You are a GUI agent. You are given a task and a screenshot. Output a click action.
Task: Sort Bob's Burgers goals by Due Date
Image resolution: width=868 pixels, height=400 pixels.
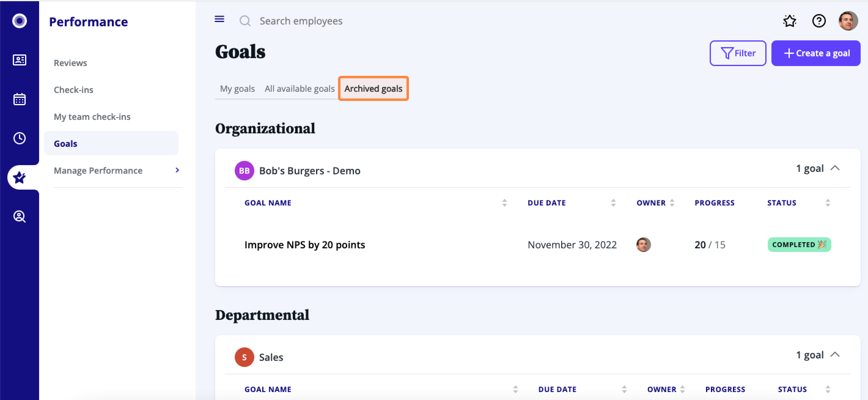[x=613, y=203]
